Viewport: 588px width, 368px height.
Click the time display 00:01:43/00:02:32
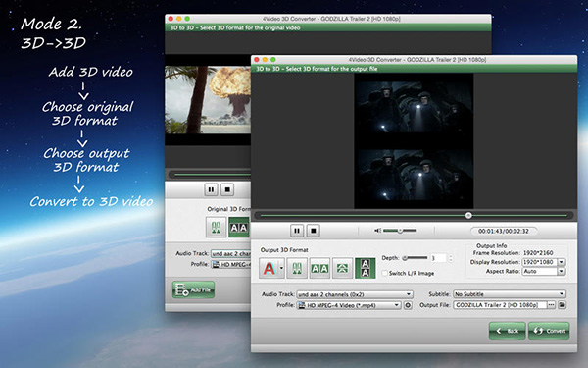point(504,231)
